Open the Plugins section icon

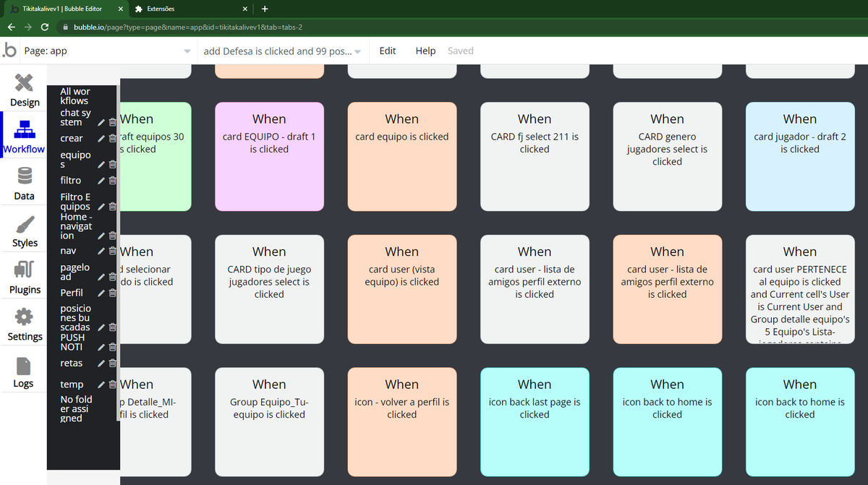pos(24,277)
